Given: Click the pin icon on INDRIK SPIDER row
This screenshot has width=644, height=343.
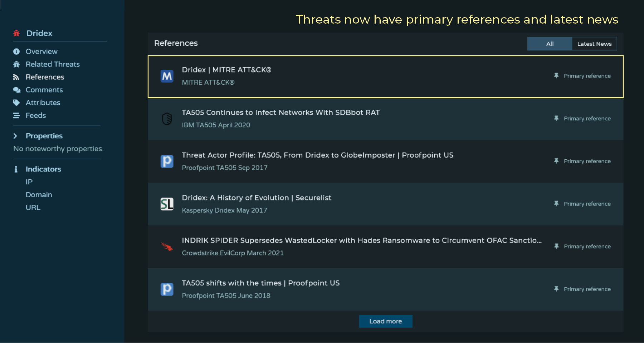Looking at the screenshot, I should tap(556, 246).
